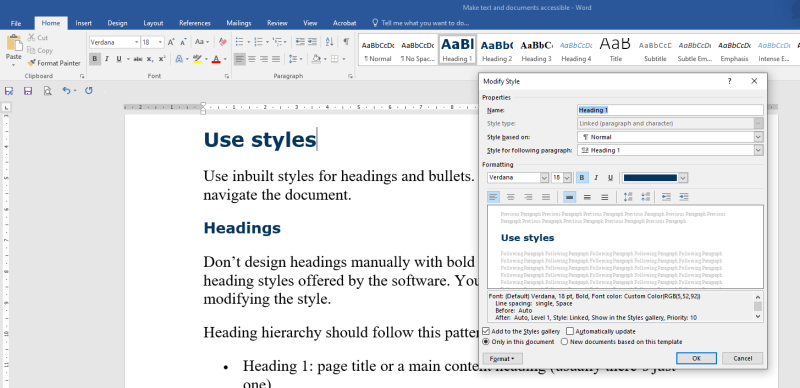The image size is (800, 388).
Task: Apply superscript formatting
Action: 162,59
